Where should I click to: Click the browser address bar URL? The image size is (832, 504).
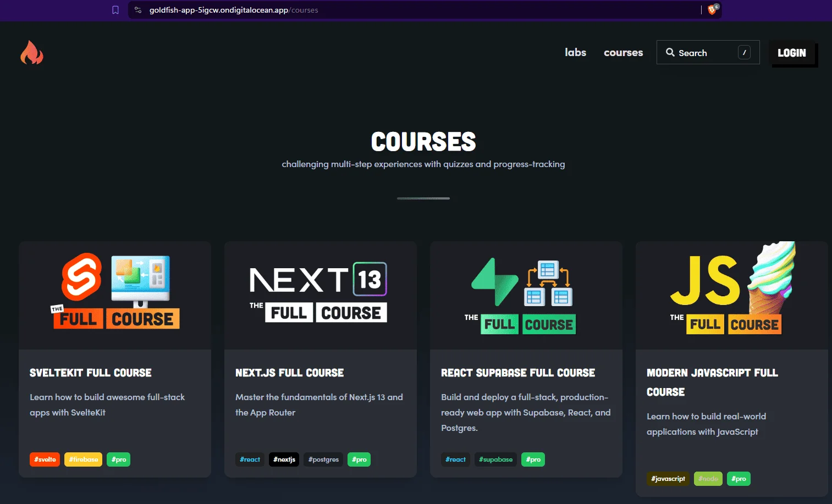point(234,10)
